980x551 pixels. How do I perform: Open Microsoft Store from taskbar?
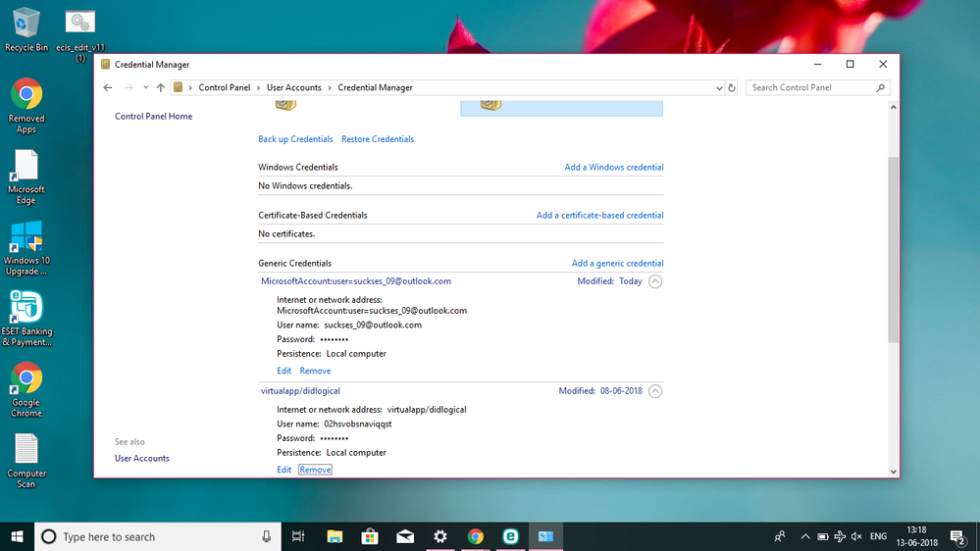pos(370,536)
